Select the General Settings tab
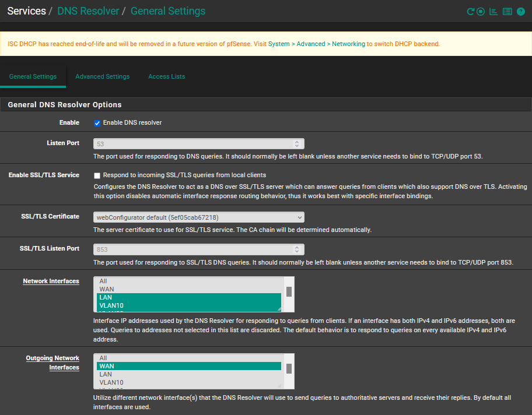 [33, 76]
